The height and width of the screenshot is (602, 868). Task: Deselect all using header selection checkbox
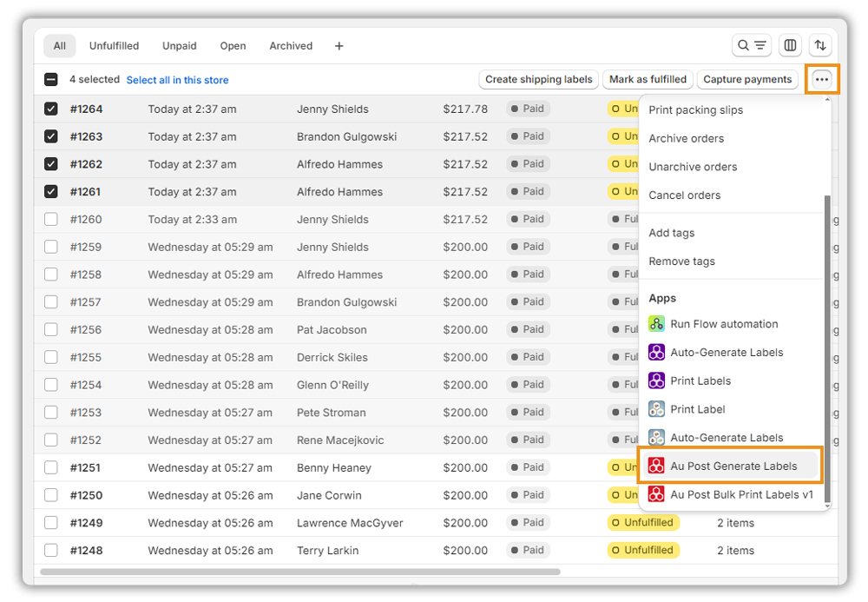[51, 80]
